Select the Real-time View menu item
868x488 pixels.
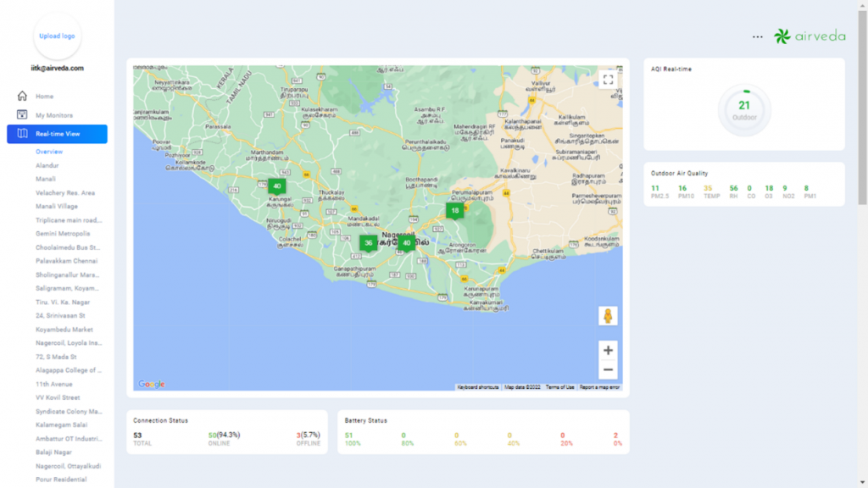point(57,134)
